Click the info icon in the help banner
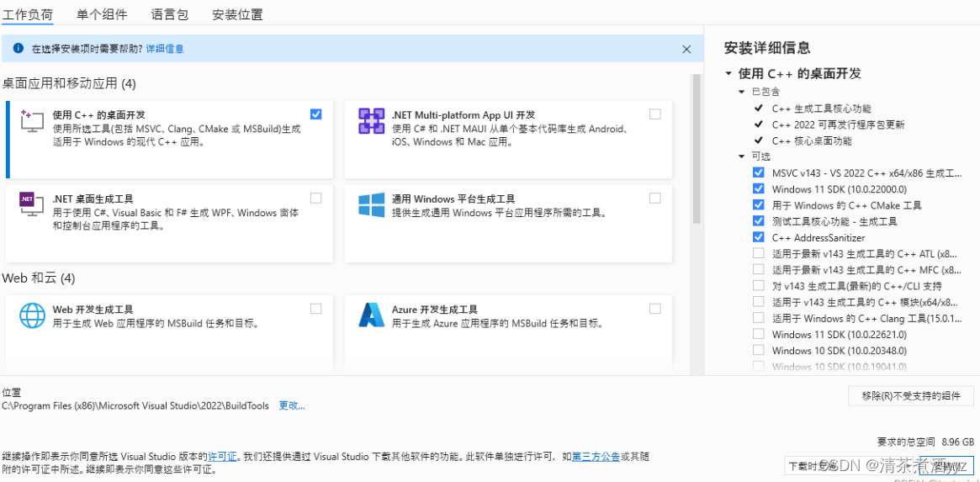The height and width of the screenshot is (482, 980). tap(19, 48)
